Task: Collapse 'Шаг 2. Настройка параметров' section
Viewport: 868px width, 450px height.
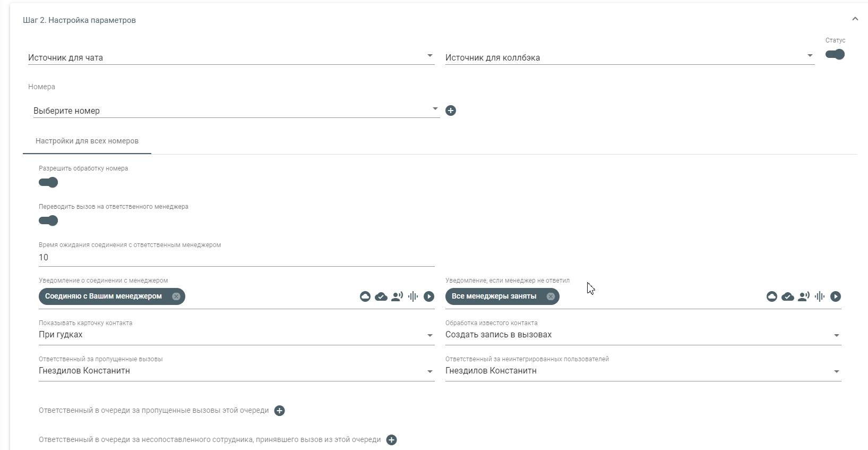Action: coord(855,19)
